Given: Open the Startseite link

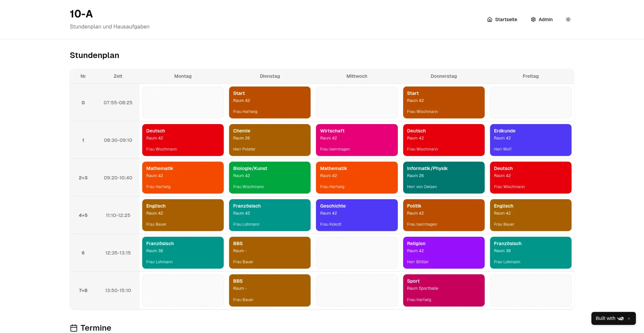Looking at the screenshot, I should pyautogui.click(x=506, y=19).
